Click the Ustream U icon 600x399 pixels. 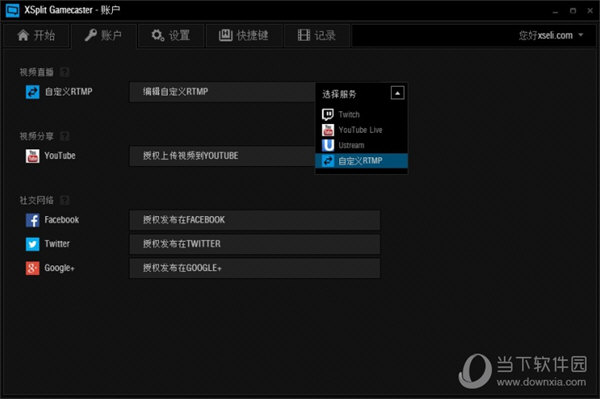(x=328, y=145)
